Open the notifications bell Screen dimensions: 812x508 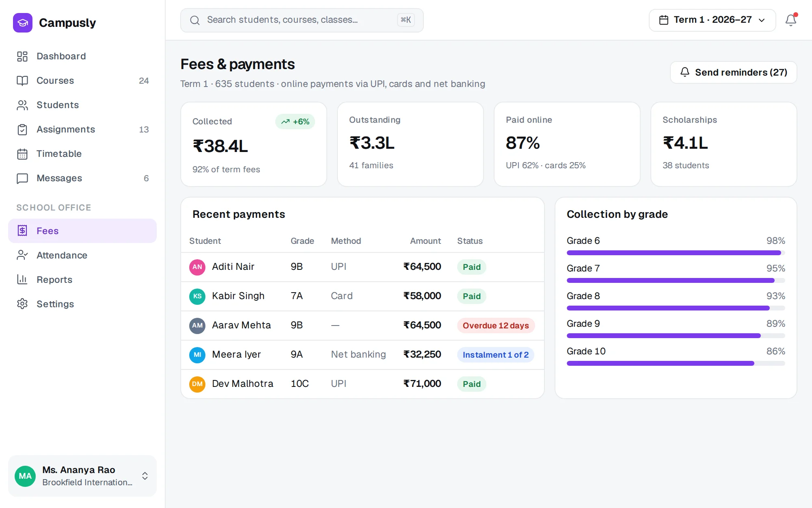tap(790, 20)
